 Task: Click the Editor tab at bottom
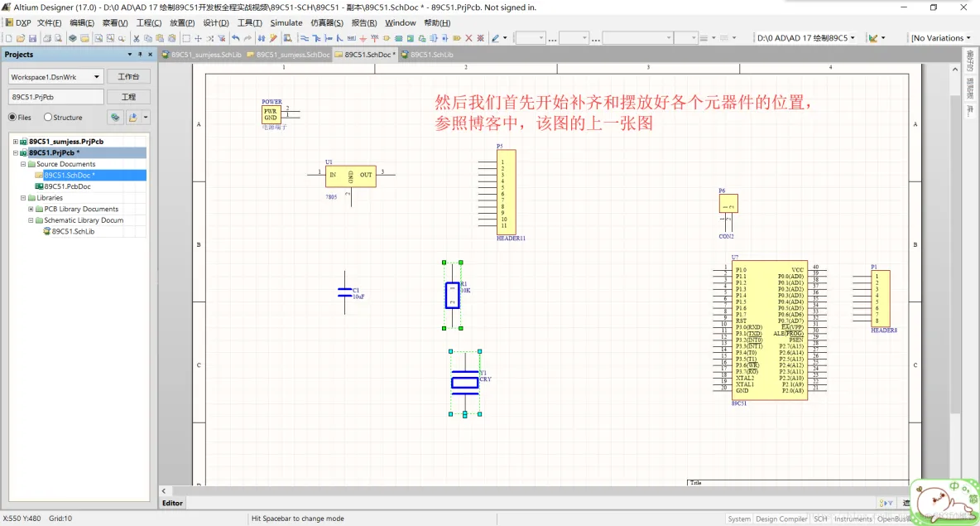172,503
